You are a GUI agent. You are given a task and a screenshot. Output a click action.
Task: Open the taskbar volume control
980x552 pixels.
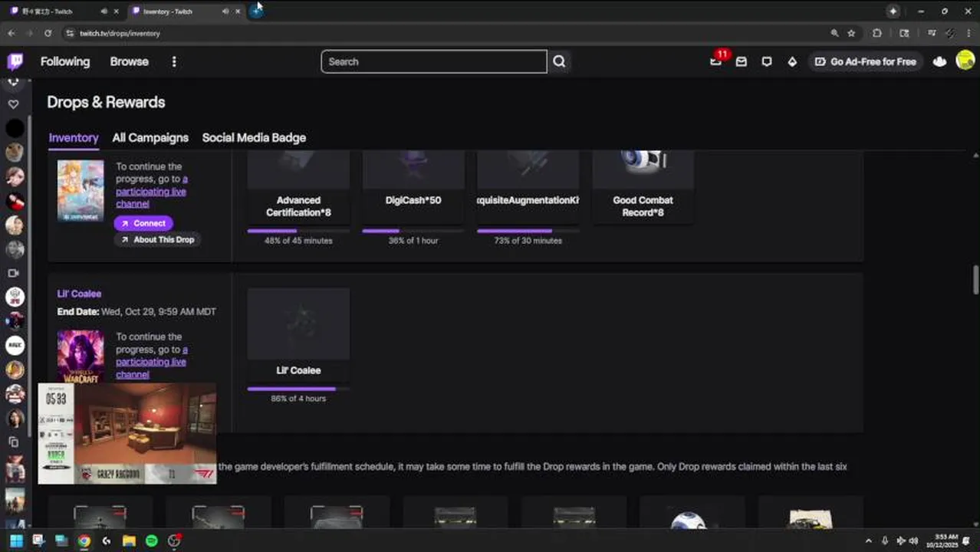click(913, 540)
